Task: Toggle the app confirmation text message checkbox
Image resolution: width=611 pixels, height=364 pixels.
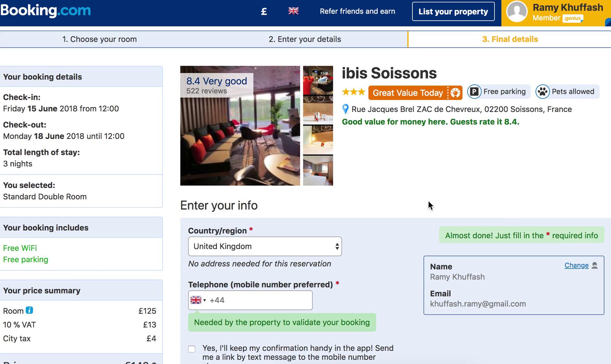Action: [192, 349]
